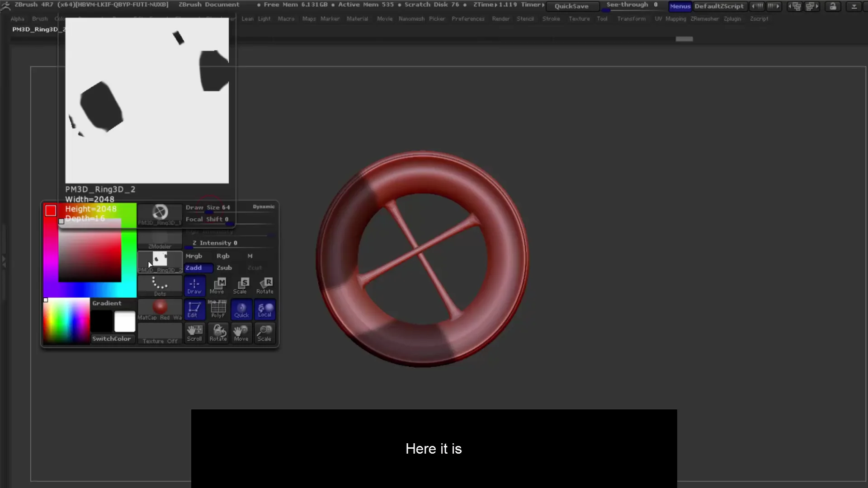Image resolution: width=868 pixels, height=488 pixels.
Task: Activate the Draw mode icon
Action: (x=194, y=286)
